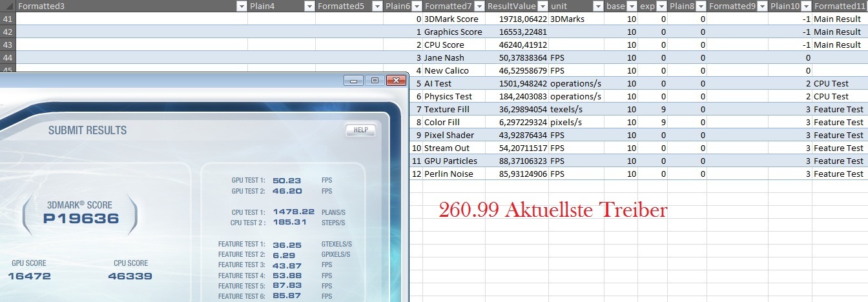Click the value 54,20711517

point(523,148)
